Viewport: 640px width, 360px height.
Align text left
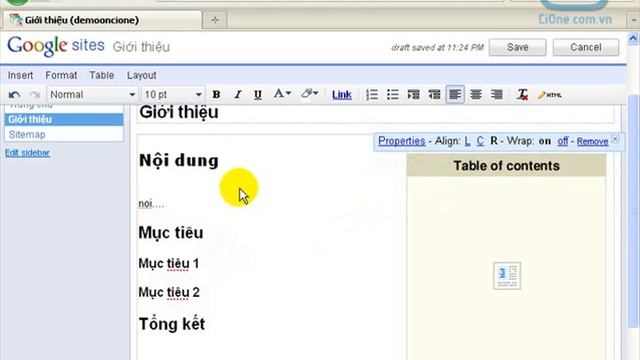[455, 95]
